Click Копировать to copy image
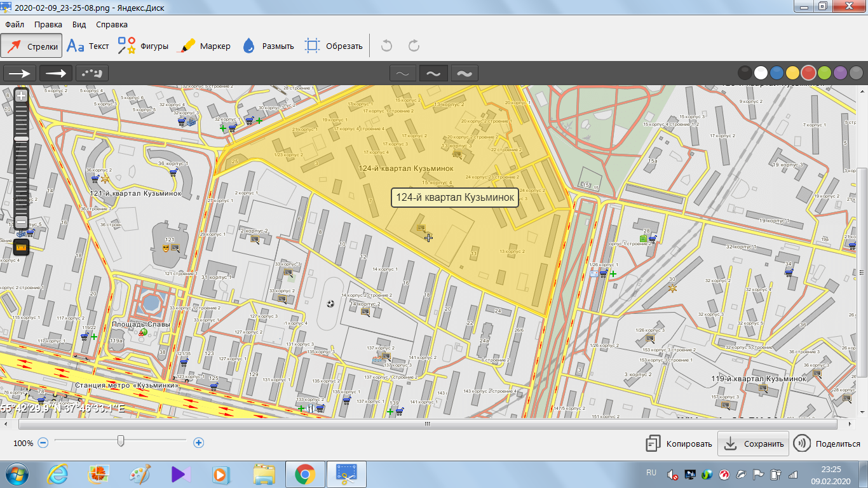 tap(679, 444)
